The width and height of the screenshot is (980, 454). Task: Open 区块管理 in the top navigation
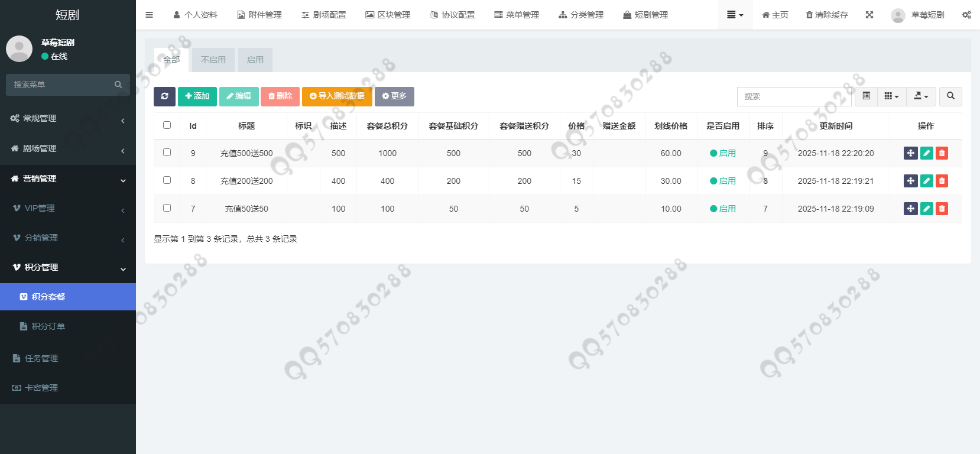tap(388, 15)
